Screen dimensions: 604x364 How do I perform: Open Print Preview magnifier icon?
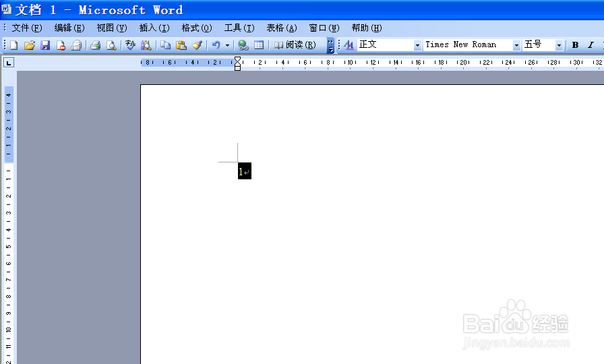click(x=111, y=45)
